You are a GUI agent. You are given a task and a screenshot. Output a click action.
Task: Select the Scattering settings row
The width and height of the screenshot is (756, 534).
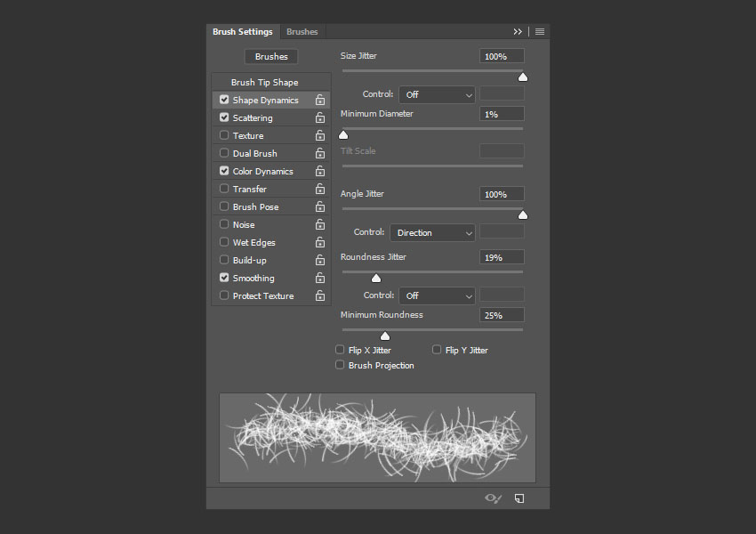271,117
